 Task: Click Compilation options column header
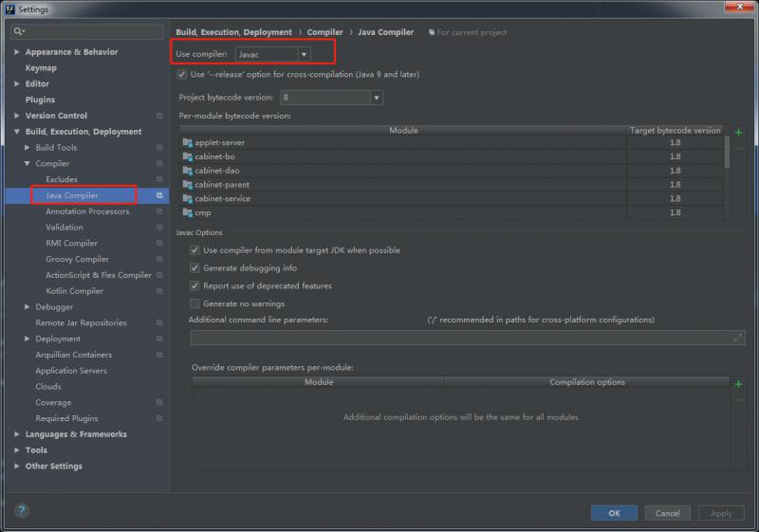(587, 382)
